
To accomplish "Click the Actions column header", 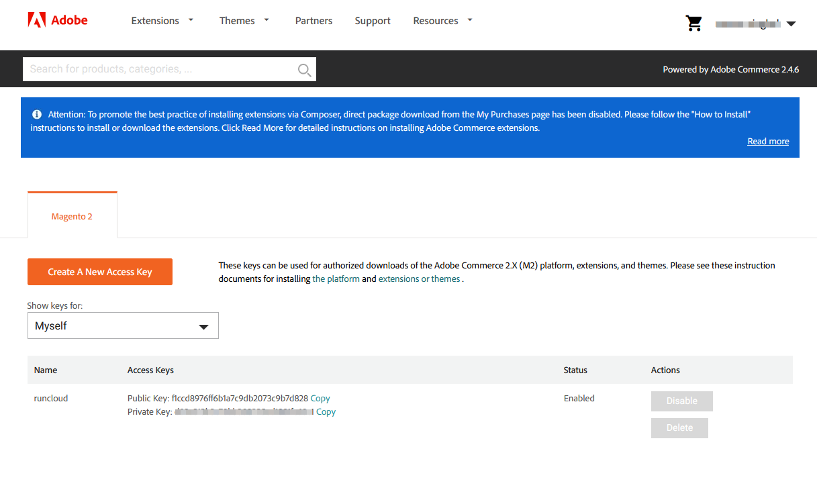I will [x=665, y=370].
